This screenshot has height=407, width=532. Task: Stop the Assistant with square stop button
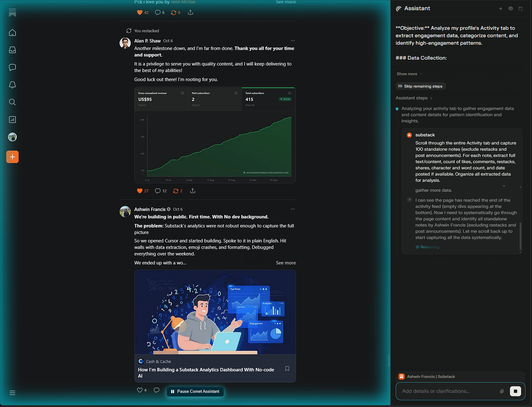click(x=515, y=391)
